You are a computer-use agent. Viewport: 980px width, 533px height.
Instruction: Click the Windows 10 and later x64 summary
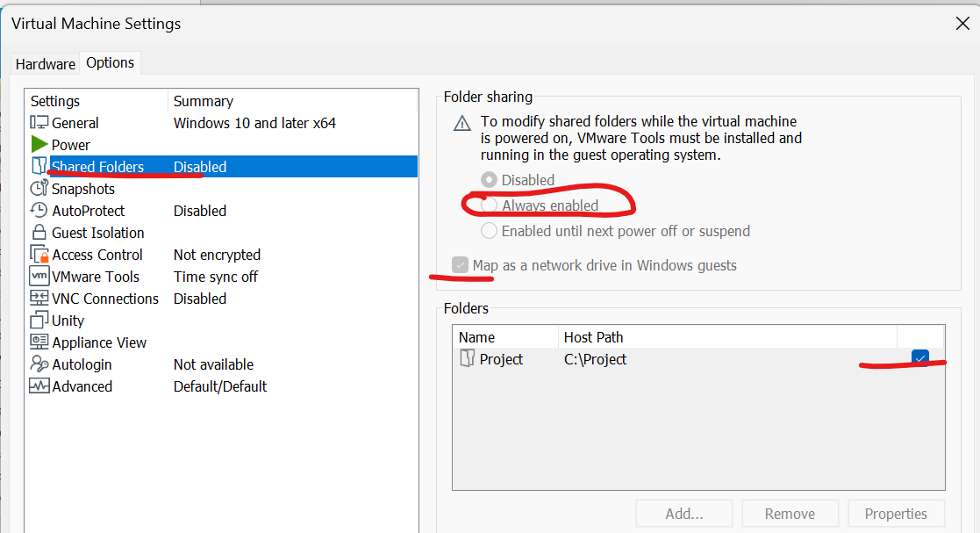[x=254, y=123]
